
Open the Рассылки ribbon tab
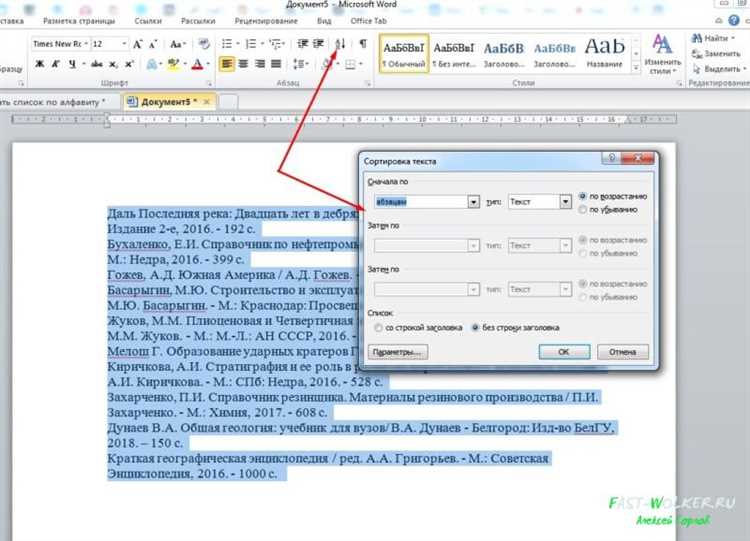coord(198,21)
